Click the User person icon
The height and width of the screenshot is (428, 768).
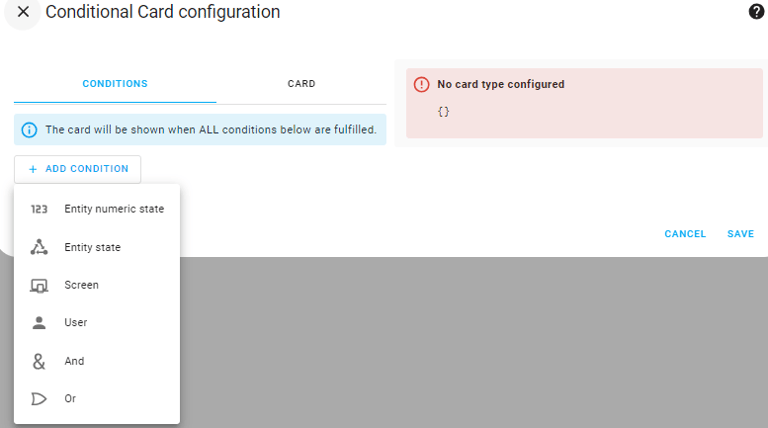tap(39, 323)
